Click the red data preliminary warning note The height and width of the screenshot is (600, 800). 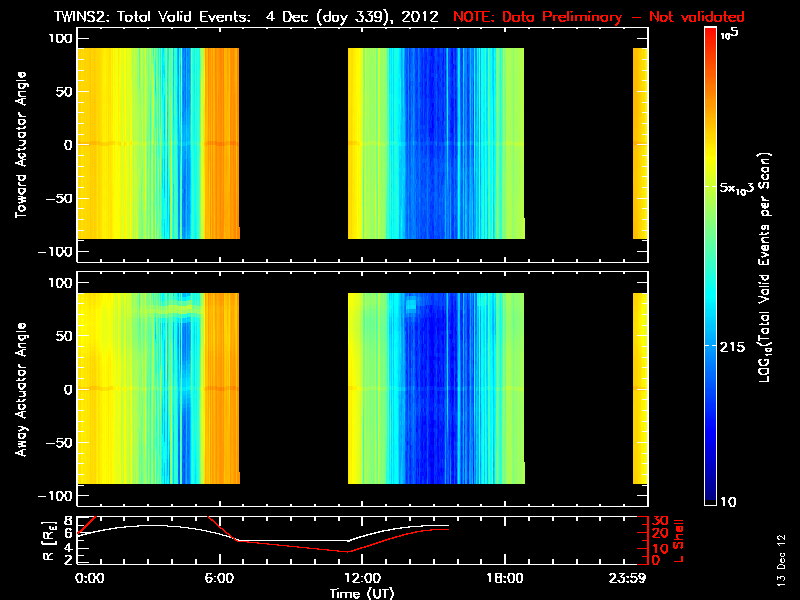(598, 16)
